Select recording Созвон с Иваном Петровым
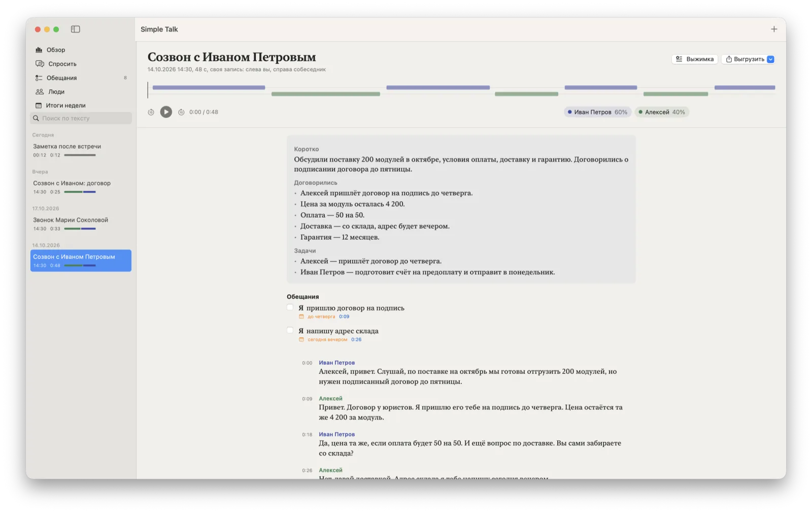Image resolution: width=812 pixels, height=513 pixels. (81, 261)
